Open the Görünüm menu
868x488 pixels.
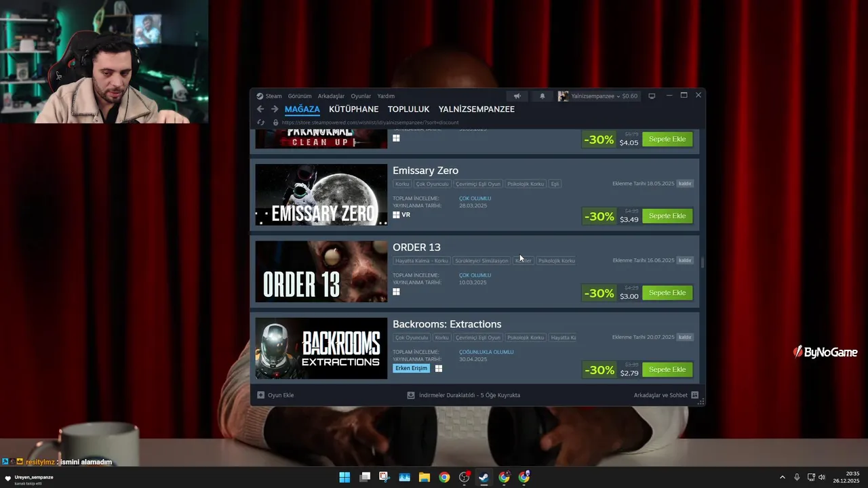click(300, 96)
